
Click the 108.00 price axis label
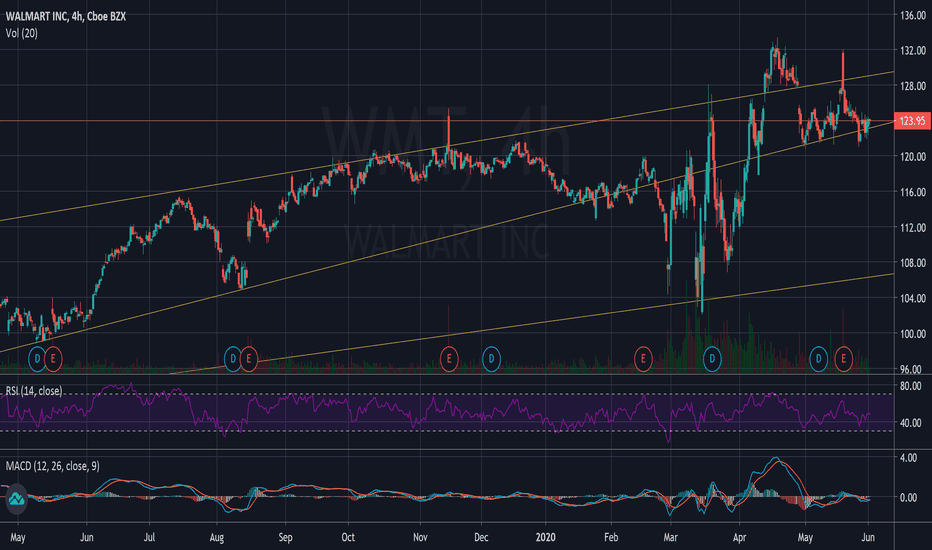tap(912, 263)
